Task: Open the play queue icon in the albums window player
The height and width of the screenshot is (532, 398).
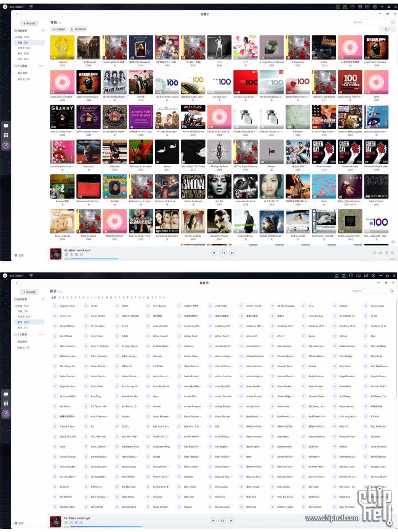Action: pyautogui.click(x=392, y=253)
